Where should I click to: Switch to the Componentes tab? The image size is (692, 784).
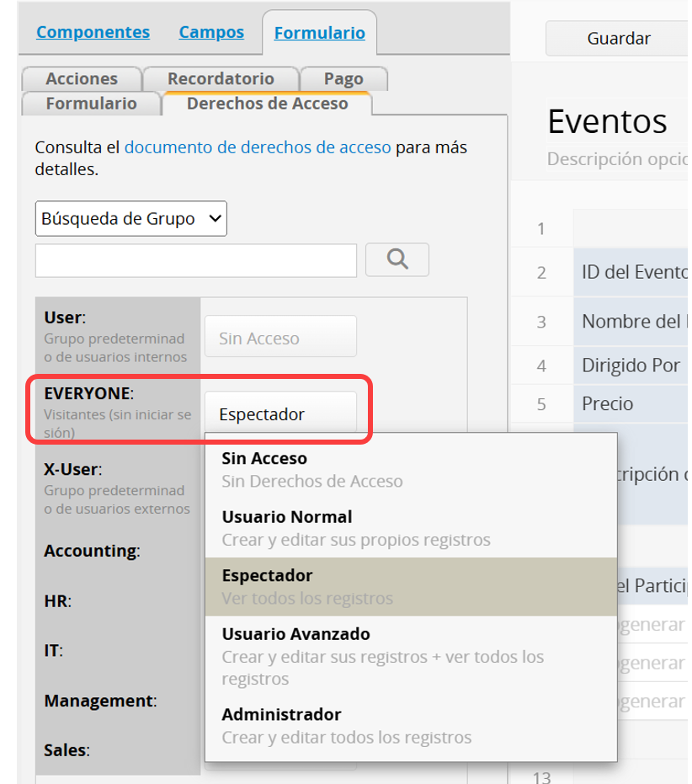(93, 33)
